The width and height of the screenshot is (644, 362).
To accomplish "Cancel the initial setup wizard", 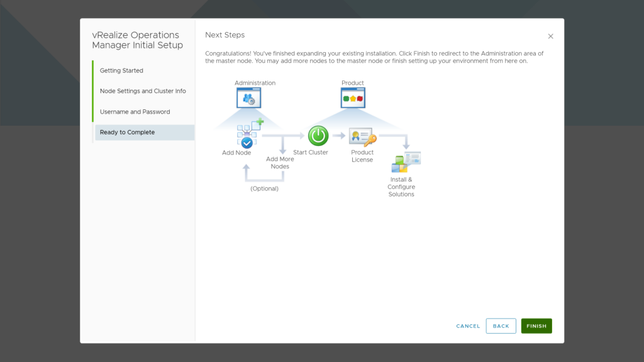I will [x=468, y=326].
